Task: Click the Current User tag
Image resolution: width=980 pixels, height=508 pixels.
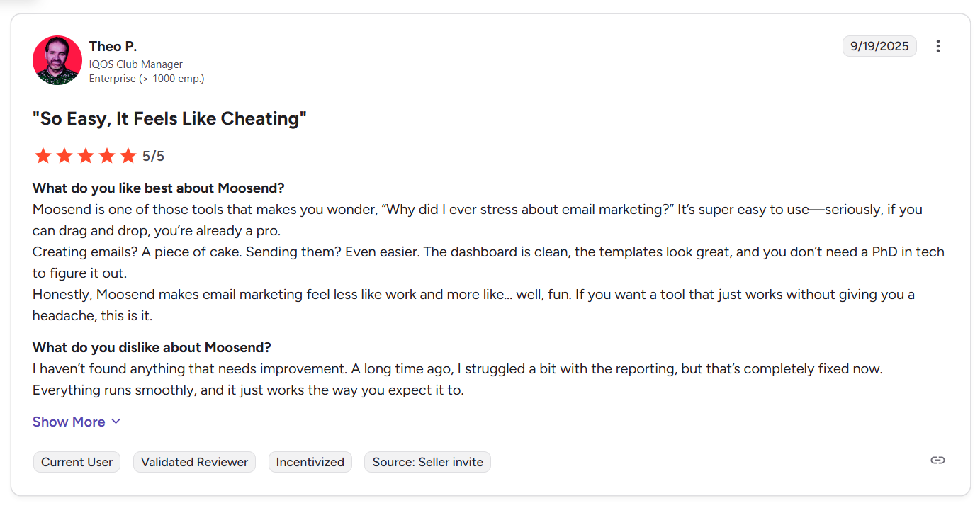Action: click(x=77, y=462)
